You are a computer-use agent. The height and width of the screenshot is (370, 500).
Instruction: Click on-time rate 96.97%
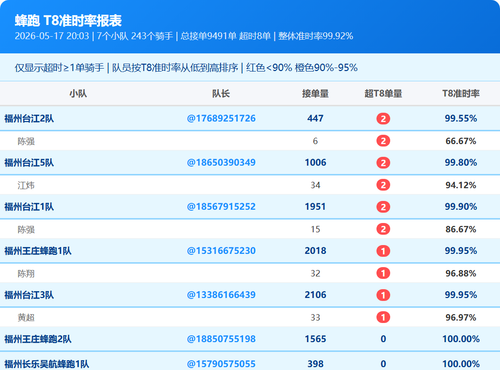pos(461,317)
